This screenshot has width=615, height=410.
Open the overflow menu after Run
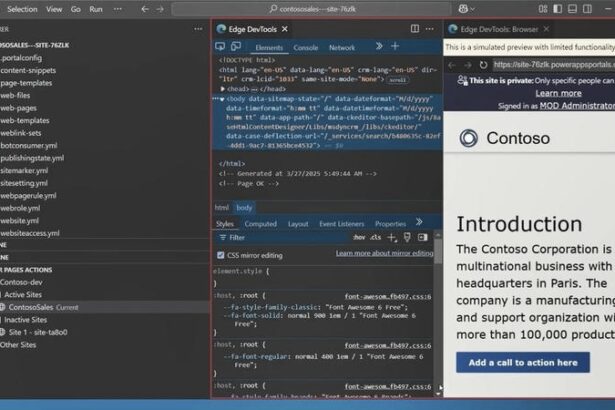(x=118, y=9)
